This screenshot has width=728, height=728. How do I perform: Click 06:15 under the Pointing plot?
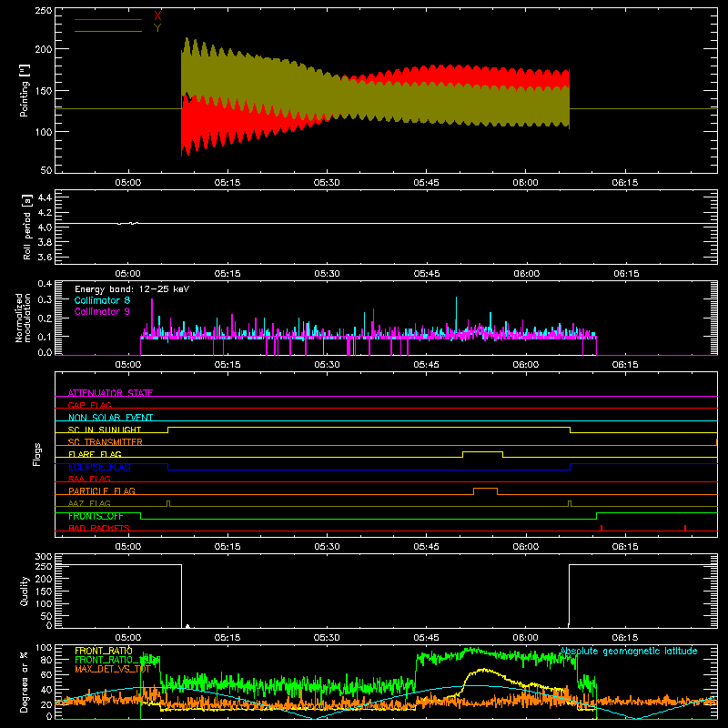point(625,183)
